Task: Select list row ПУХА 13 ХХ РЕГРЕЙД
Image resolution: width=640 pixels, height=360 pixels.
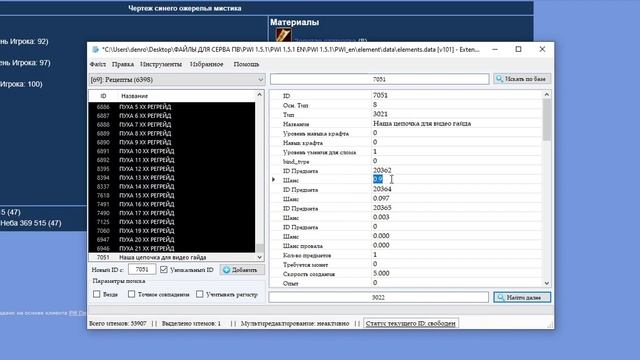Action: point(172,178)
